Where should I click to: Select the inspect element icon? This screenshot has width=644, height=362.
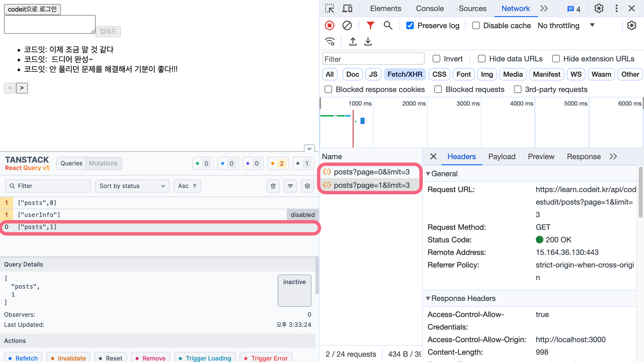coord(329,8)
